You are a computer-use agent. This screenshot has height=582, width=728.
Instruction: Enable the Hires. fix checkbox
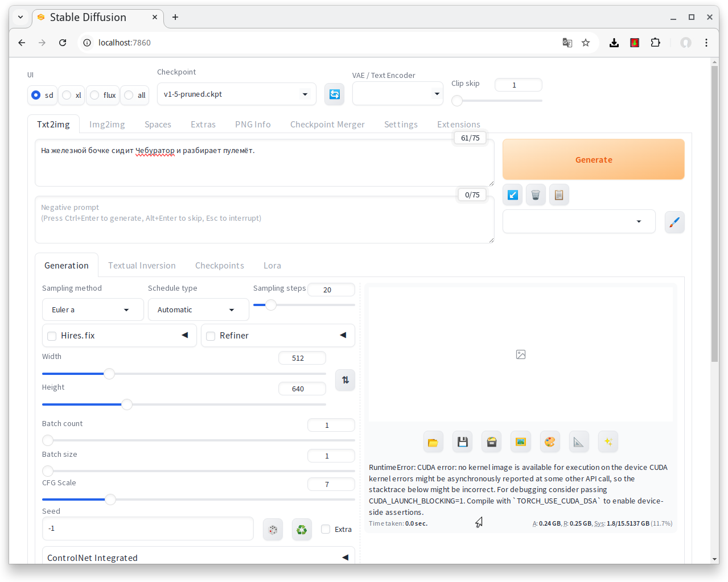[x=52, y=336]
